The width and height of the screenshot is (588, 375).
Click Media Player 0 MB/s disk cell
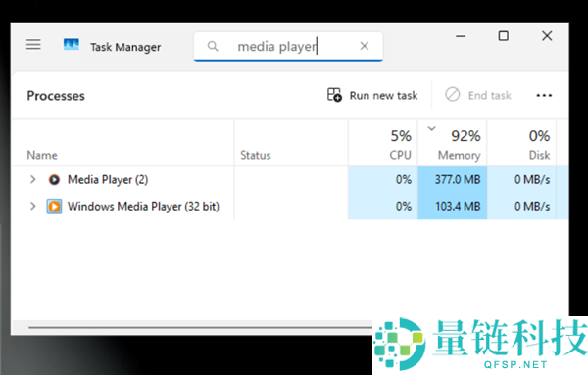pyautogui.click(x=521, y=179)
